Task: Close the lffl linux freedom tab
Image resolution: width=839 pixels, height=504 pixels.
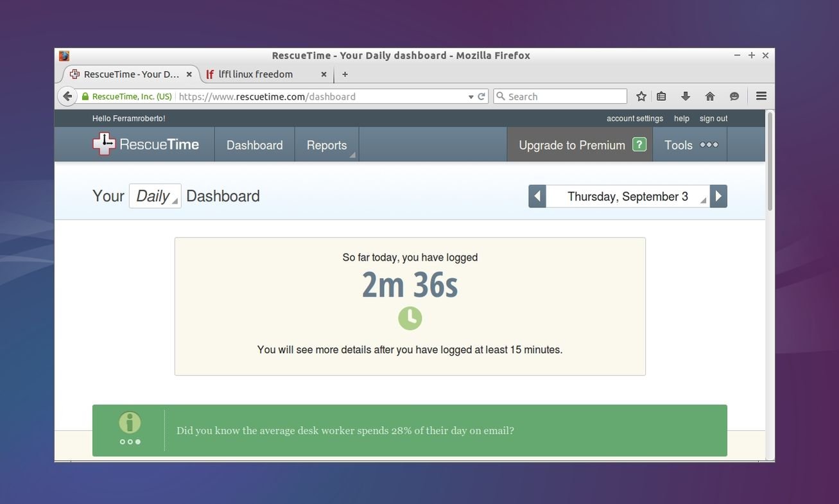Action: [324, 74]
